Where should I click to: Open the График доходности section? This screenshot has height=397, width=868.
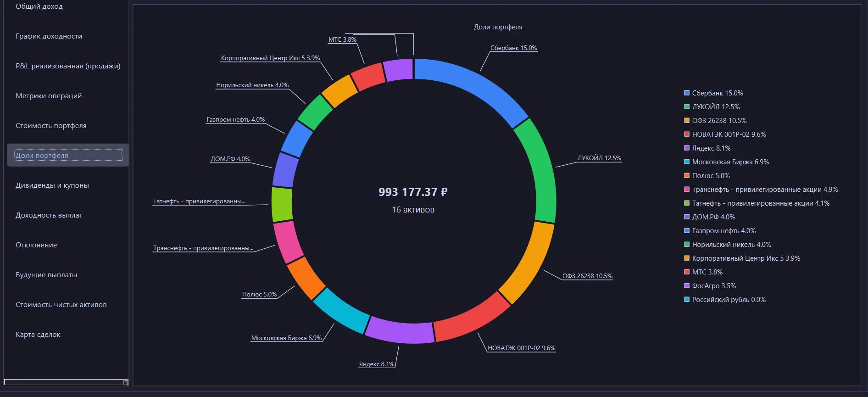[x=49, y=36]
